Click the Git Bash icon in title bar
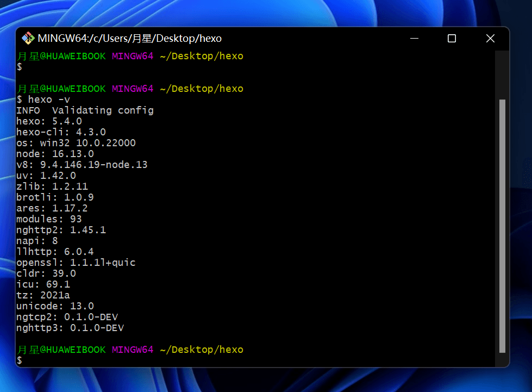The image size is (532, 392). pyautogui.click(x=28, y=38)
